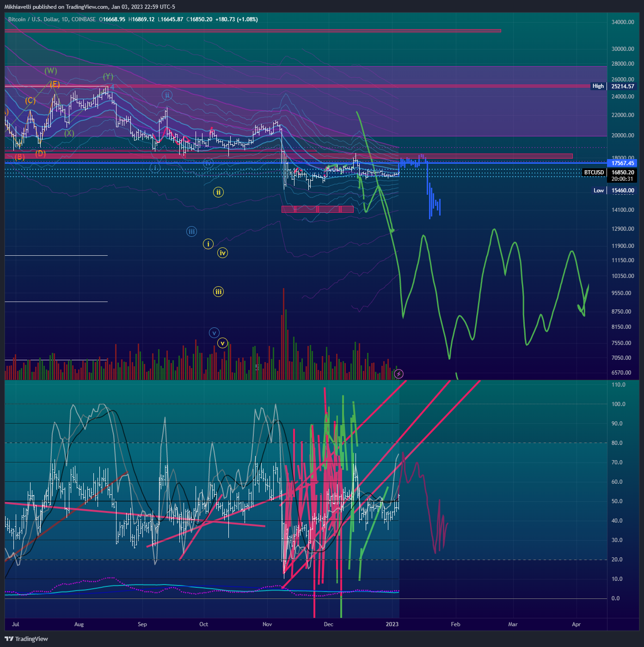Click the close value C16850.20
This screenshot has height=647, width=644.
coord(199,19)
